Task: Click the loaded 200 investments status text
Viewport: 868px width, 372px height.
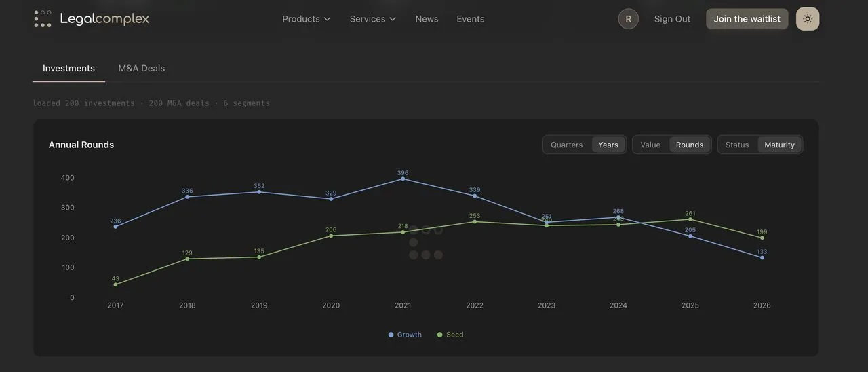Action: point(151,103)
